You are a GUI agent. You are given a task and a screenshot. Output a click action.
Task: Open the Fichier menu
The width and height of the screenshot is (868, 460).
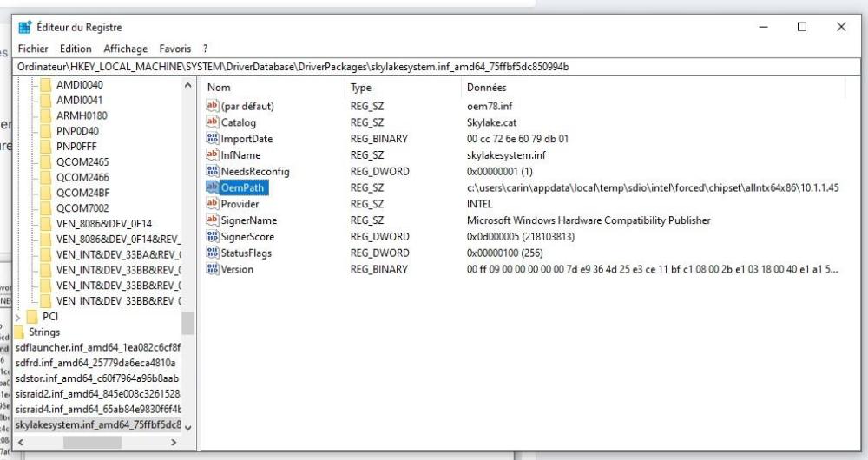33,49
